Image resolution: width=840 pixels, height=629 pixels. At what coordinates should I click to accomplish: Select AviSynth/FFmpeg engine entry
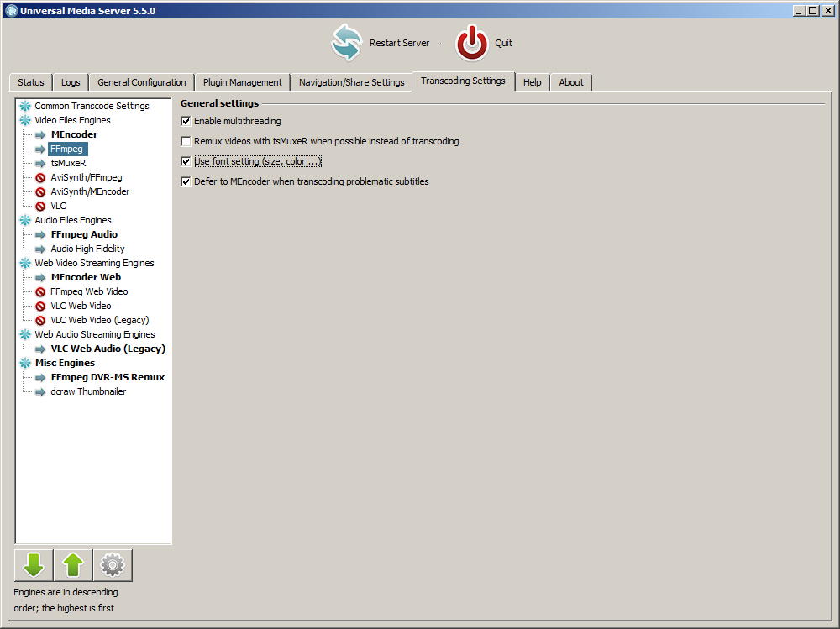[x=87, y=177]
